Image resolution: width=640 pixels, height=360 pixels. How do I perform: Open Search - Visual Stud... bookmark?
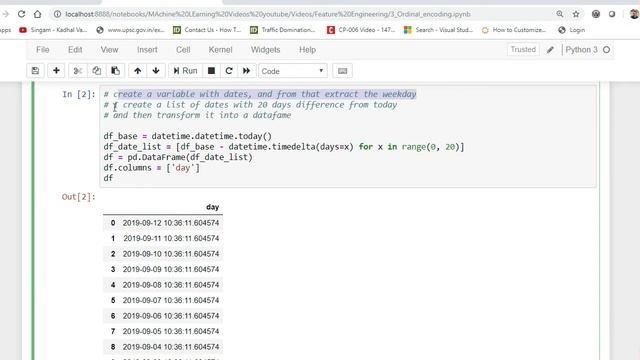pyautogui.click(x=438, y=30)
